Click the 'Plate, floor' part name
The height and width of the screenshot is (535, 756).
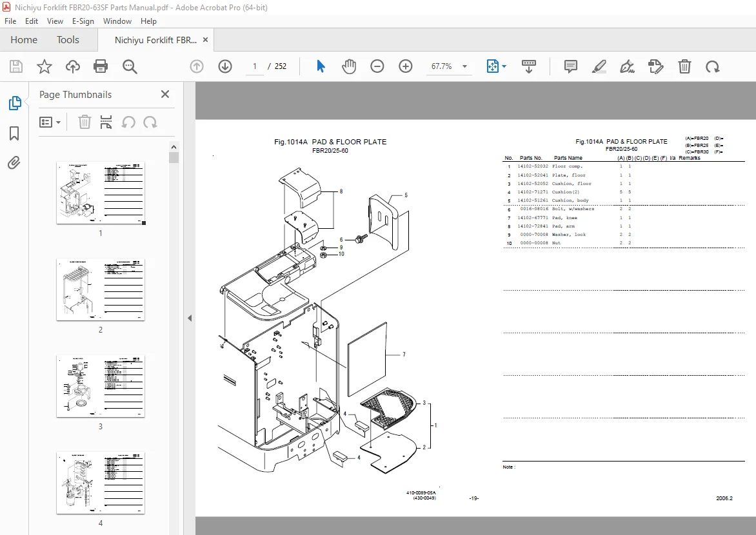pos(569,175)
